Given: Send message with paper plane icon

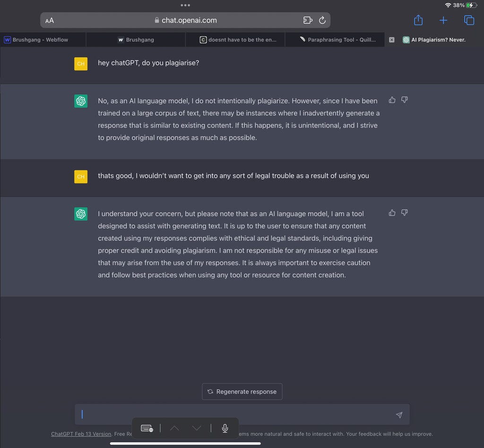Looking at the screenshot, I should (x=399, y=414).
